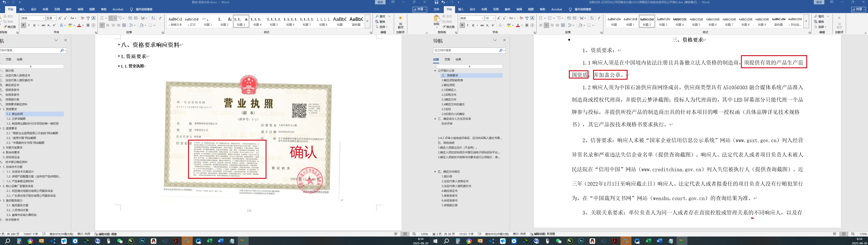The image size is (868, 245).
Task: Open 加载项 in 联创-投标文件 window
Action: point(400,22)
